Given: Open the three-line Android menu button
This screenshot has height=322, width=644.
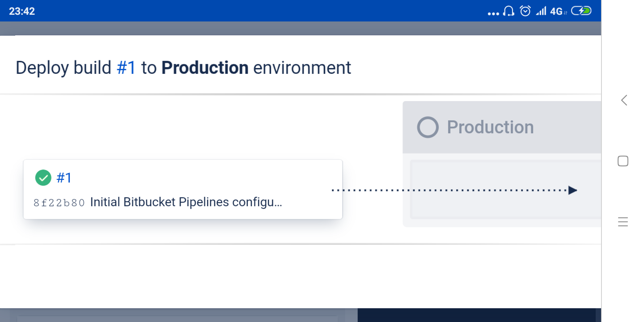Looking at the screenshot, I should [x=623, y=222].
